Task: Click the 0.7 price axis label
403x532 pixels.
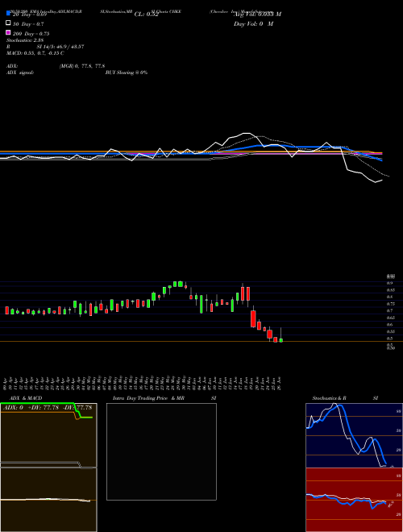Action: coord(389,311)
